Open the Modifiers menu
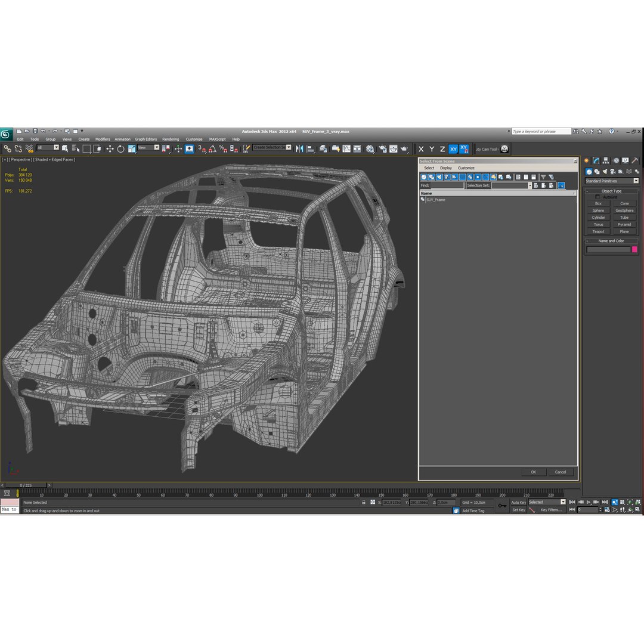 (x=103, y=139)
